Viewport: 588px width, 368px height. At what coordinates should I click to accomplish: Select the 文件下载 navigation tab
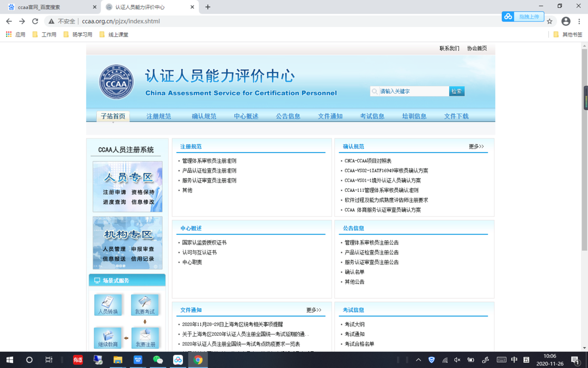456,117
